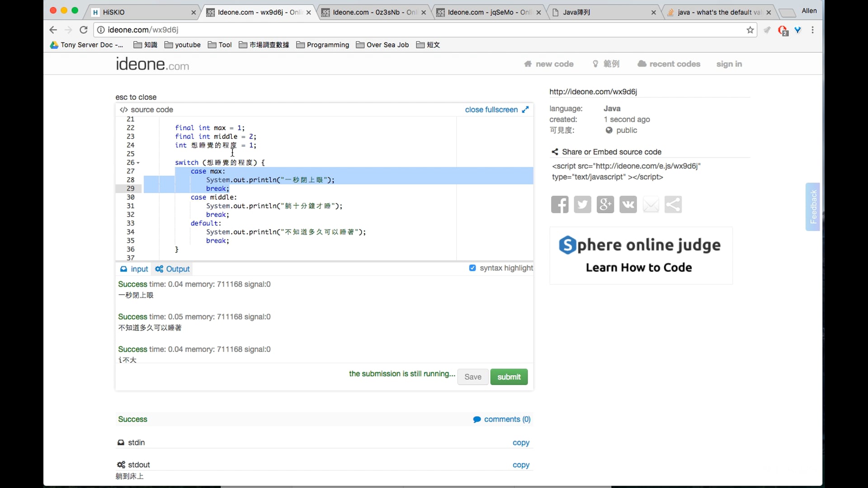Share code on Facebook icon
Image resolution: width=868 pixels, height=488 pixels.
click(x=560, y=205)
